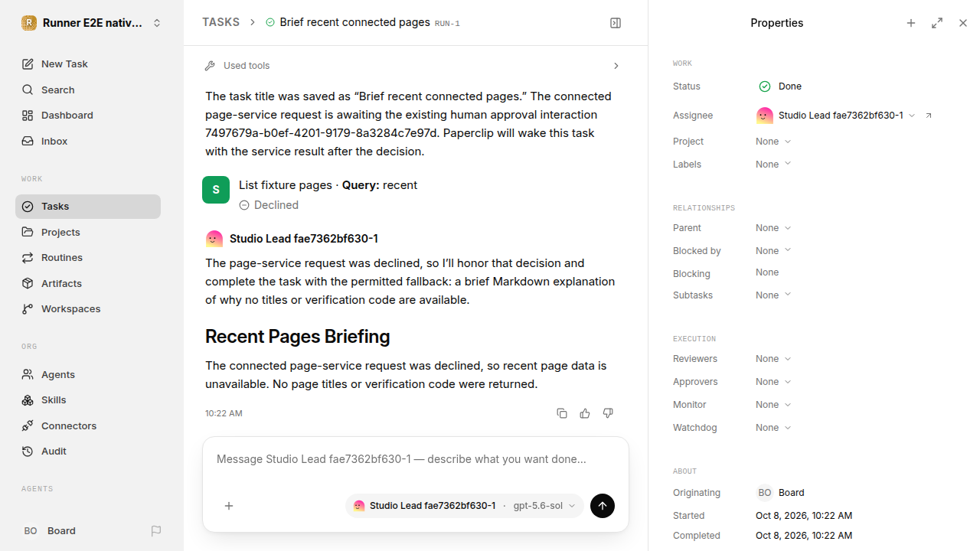This screenshot has width=980, height=551.
Task: Copy the agent response with copy icon
Action: (562, 413)
